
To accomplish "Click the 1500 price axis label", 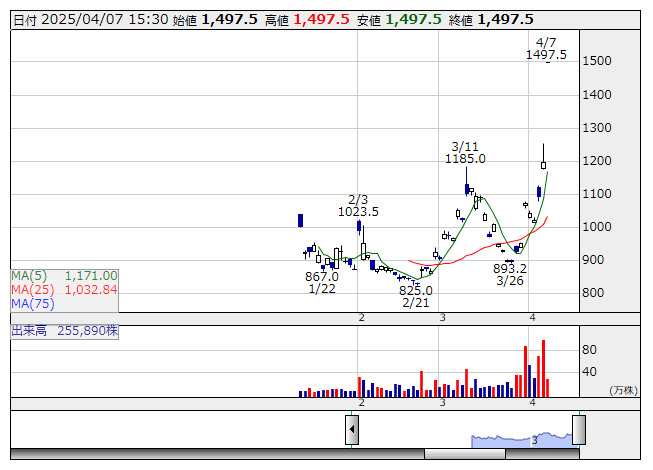I will [x=597, y=61].
